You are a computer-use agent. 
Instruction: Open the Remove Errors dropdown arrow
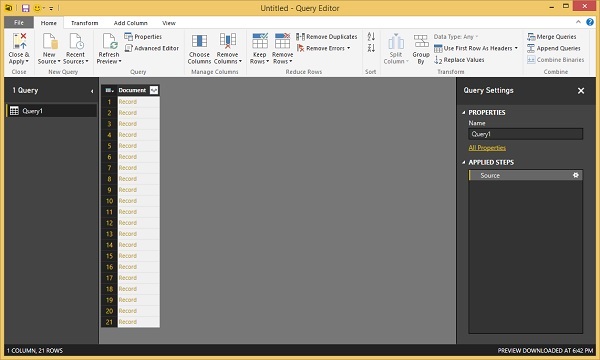349,48
